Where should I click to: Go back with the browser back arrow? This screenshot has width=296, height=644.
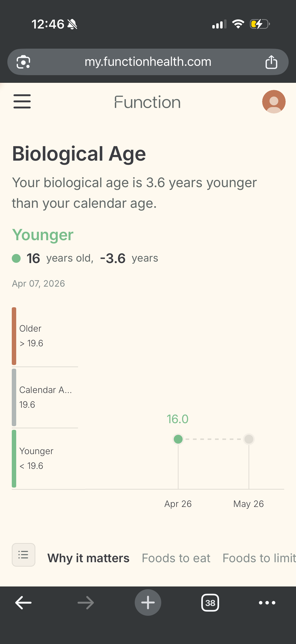[x=23, y=603]
